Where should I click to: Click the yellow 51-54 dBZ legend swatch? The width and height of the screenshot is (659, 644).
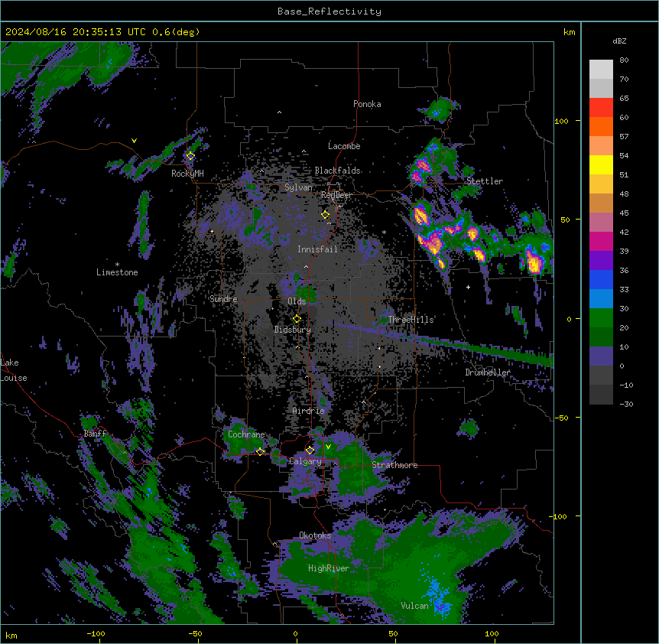(601, 164)
